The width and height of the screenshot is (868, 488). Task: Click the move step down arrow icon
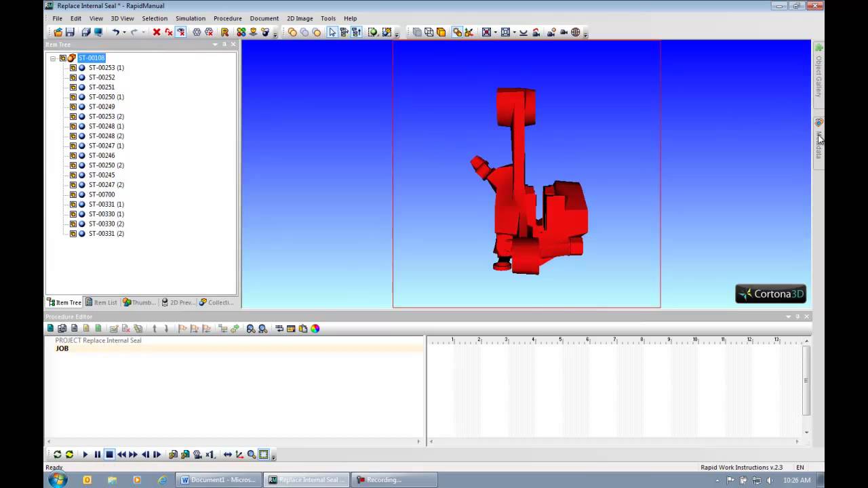pyautogui.click(x=166, y=329)
